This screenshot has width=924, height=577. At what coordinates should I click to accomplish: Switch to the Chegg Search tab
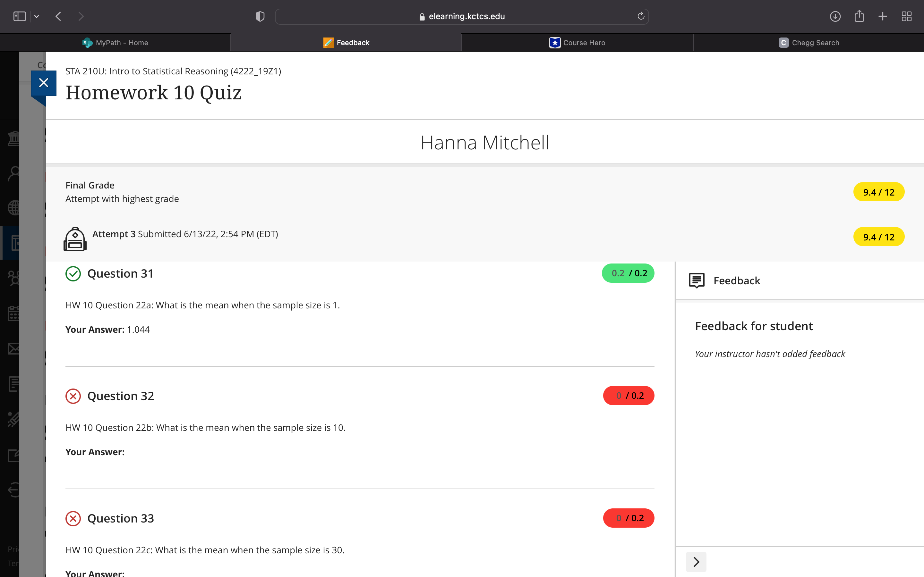click(x=808, y=43)
